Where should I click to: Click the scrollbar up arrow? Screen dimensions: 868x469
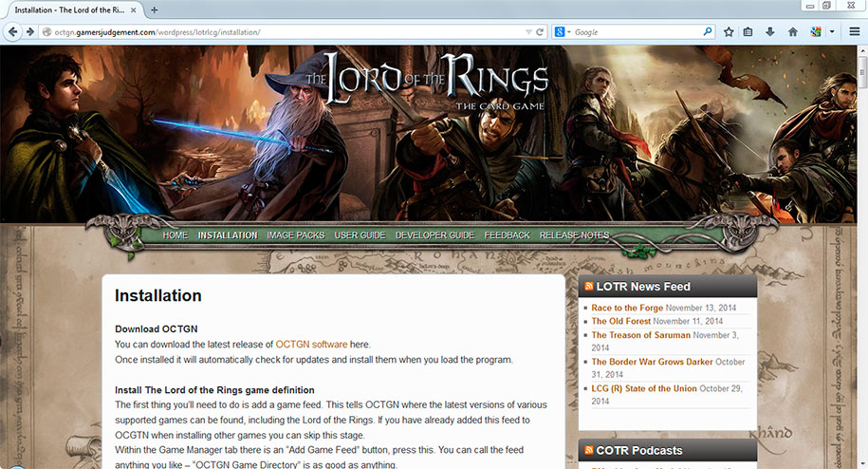(862, 50)
